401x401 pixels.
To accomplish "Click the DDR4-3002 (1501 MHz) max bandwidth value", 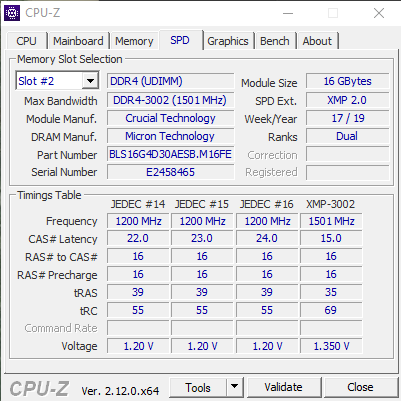I will click(170, 100).
